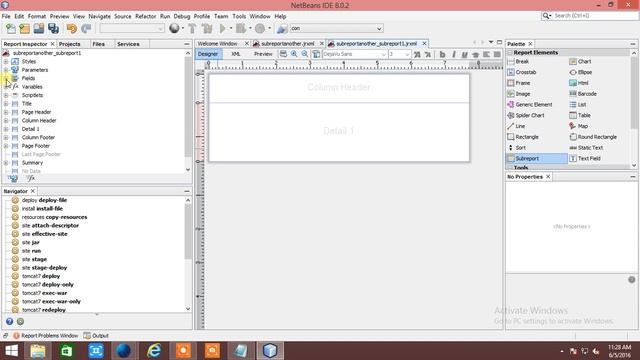Click the Build Project hammer icon
Screen dimensions: 640x360
point(192,28)
